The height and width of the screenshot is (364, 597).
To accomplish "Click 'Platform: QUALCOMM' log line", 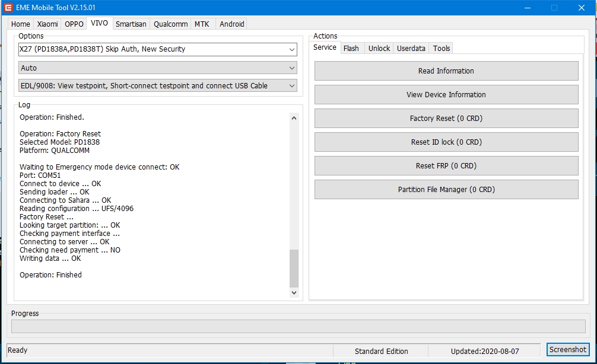I will [x=55, y=151].
